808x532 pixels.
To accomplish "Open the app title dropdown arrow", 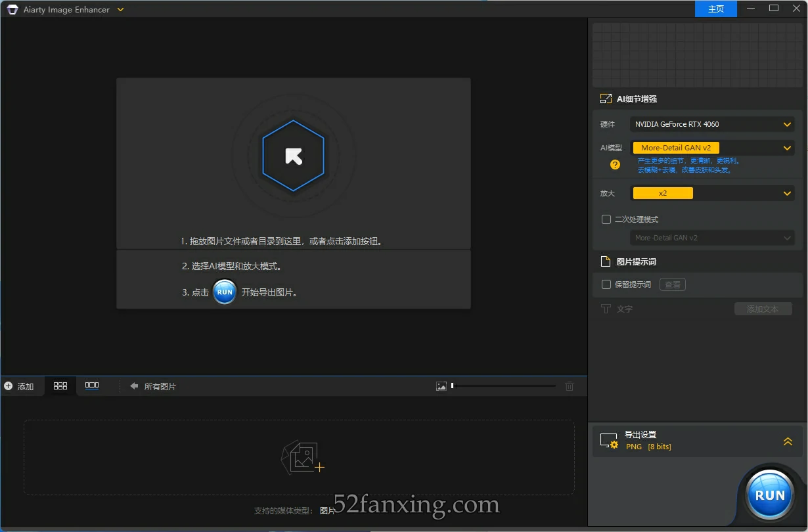I will [x=120, y=9].
